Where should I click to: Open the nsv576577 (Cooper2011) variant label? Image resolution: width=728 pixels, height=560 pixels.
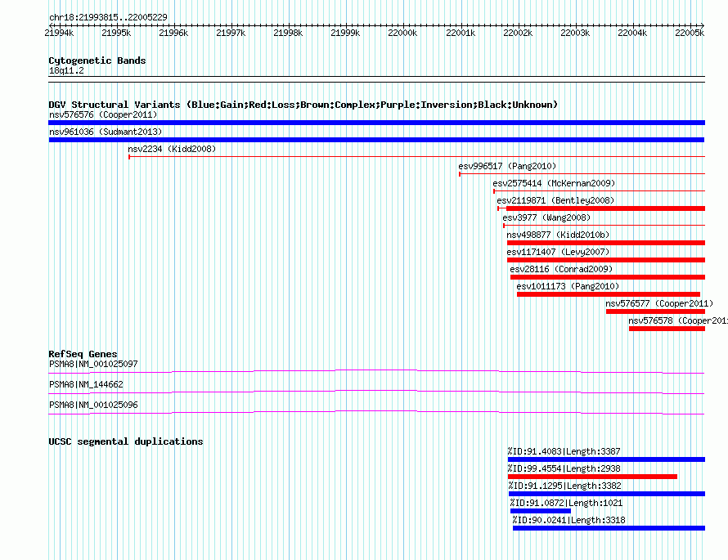tap(659, 303)
